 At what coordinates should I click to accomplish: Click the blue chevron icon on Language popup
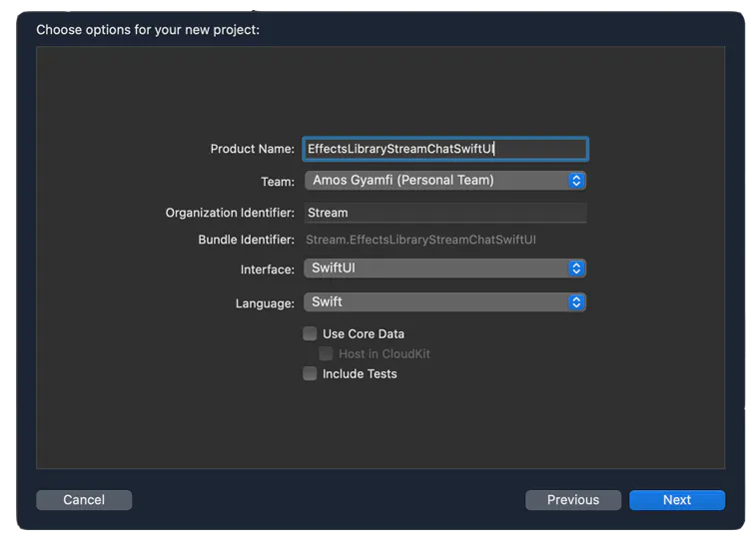576,302
